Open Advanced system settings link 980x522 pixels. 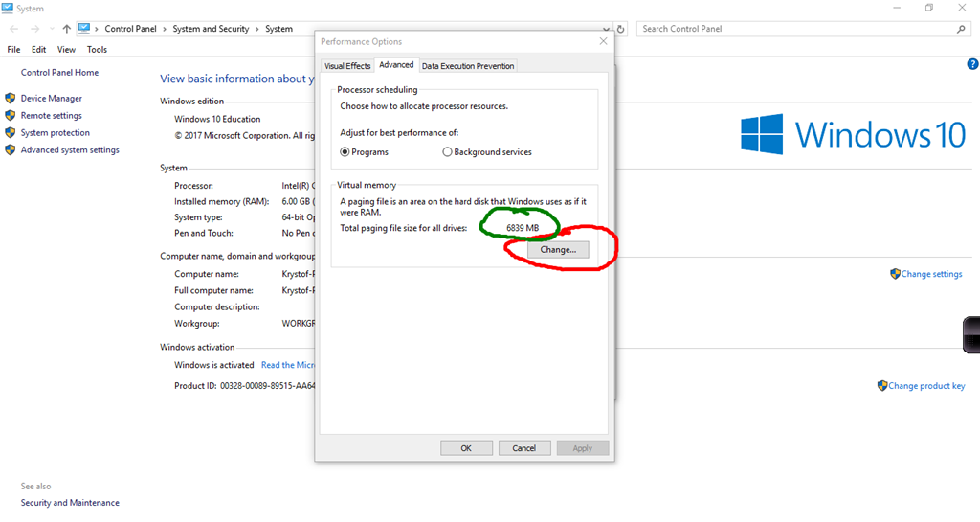[70, 150]
